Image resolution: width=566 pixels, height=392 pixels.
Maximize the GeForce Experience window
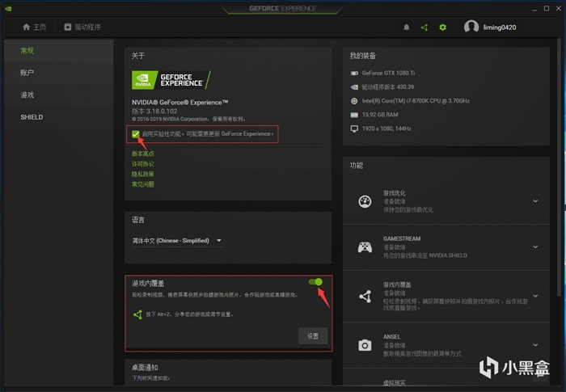pos(547,8)
